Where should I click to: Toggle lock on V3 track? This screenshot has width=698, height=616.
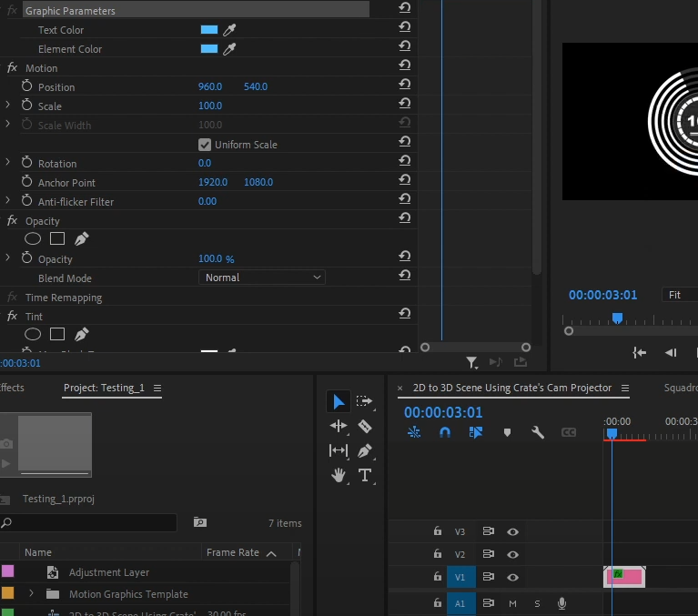(x=438, y=531)
